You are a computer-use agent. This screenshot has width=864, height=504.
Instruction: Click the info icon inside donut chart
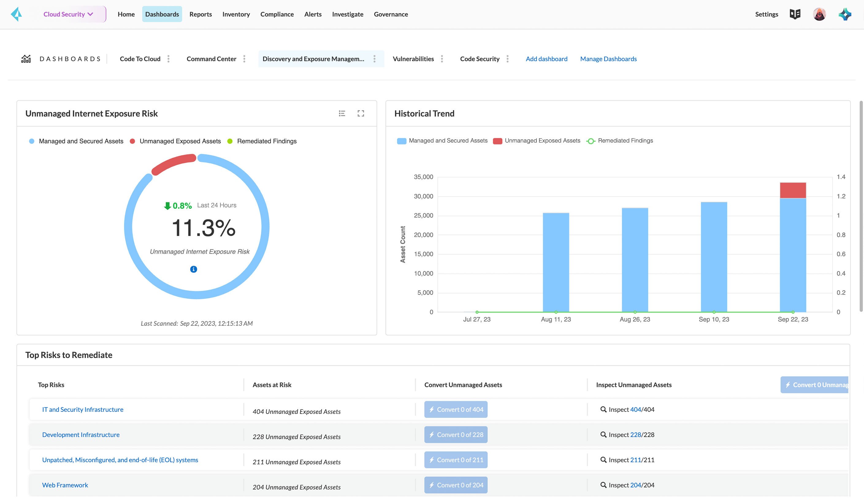coord(193,269)
